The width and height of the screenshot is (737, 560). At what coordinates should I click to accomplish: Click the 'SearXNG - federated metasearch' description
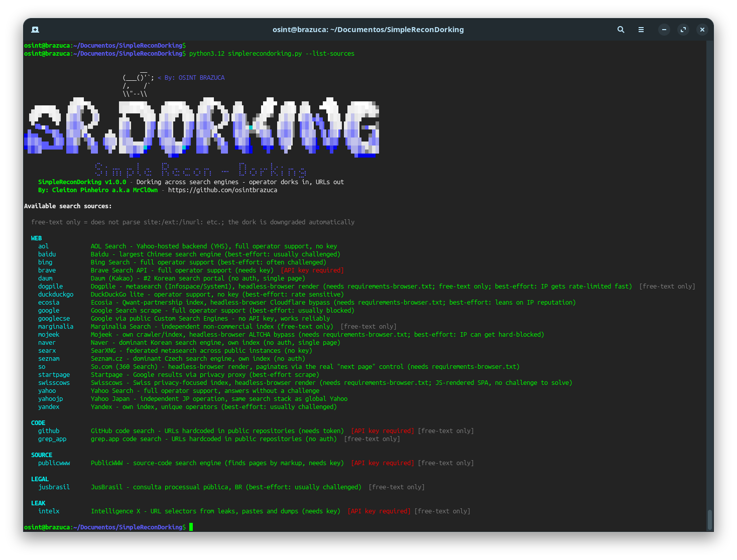click(x=201, y=351)
